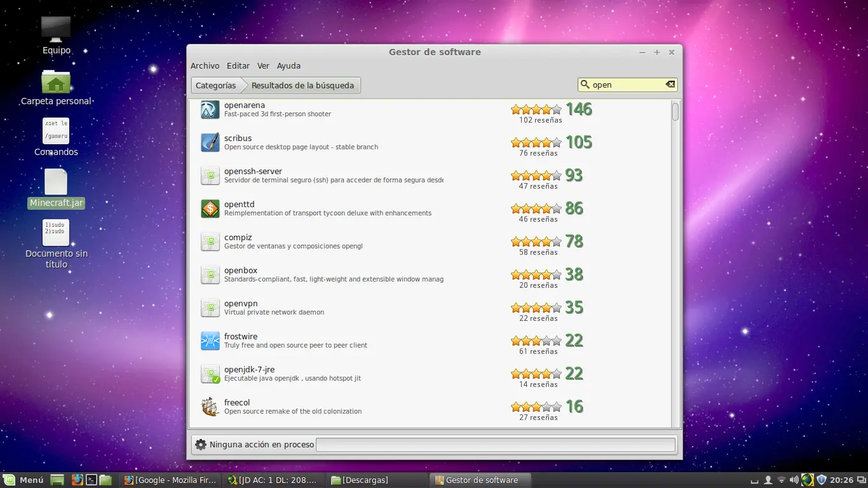Click the openarena star rating
This screenshot has width=868, height=488.
tap(536, 109)
